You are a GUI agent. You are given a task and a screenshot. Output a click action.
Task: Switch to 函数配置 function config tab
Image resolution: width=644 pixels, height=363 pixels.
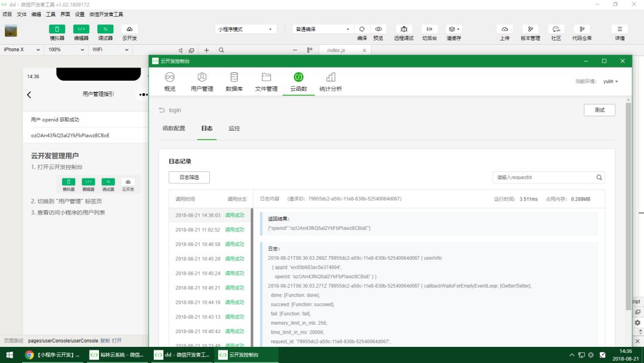point(174,128)
